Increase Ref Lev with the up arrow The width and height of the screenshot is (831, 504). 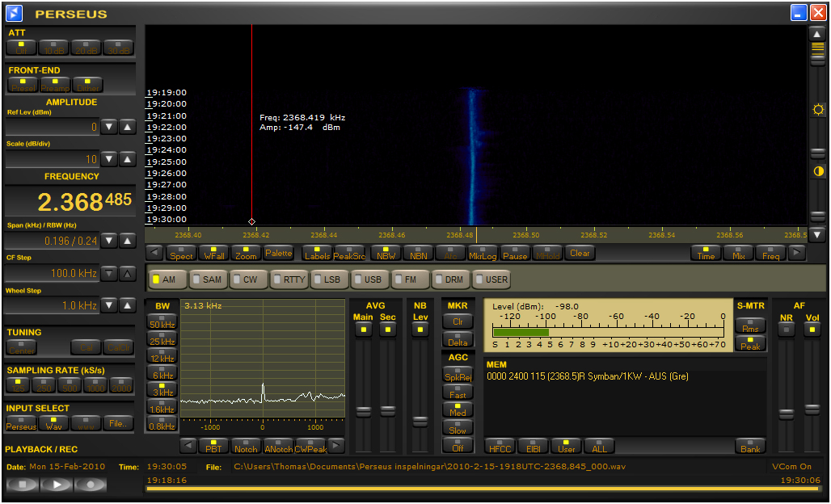(x=127, y=127)
